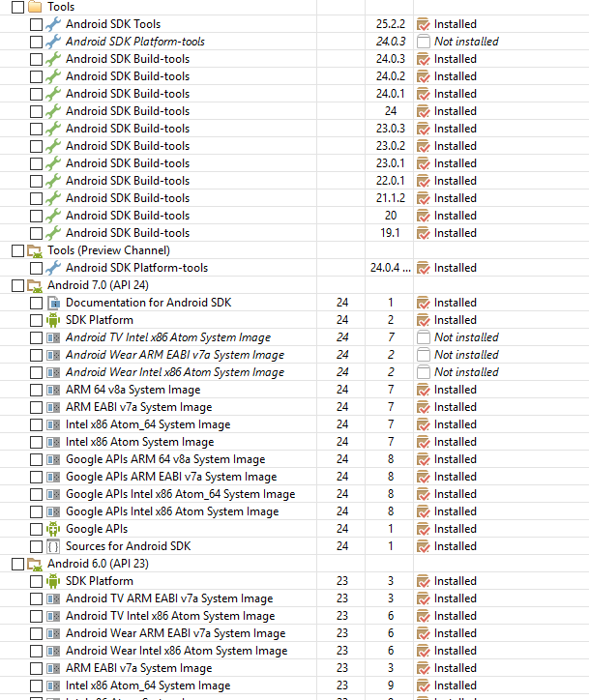Viewport: 589px width, 700px height.
Task: Click Installed status icon for Google APIs row
Action: [x=423, y=529]
